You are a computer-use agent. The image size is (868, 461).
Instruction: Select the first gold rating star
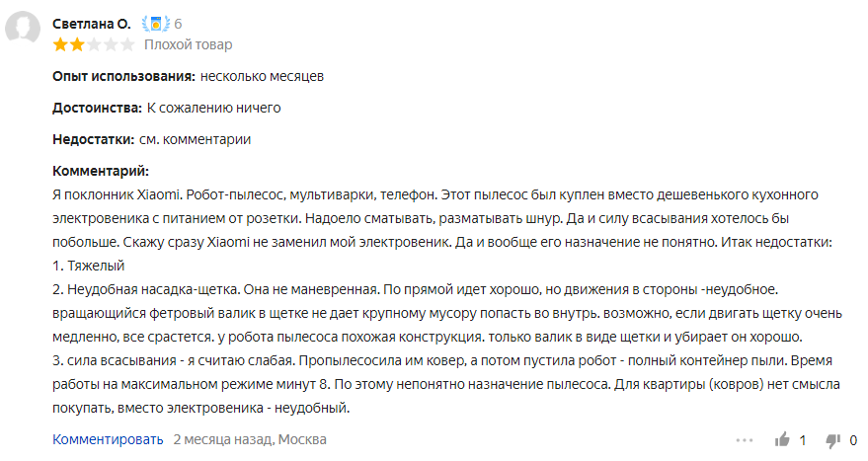[x=60, y=44]
